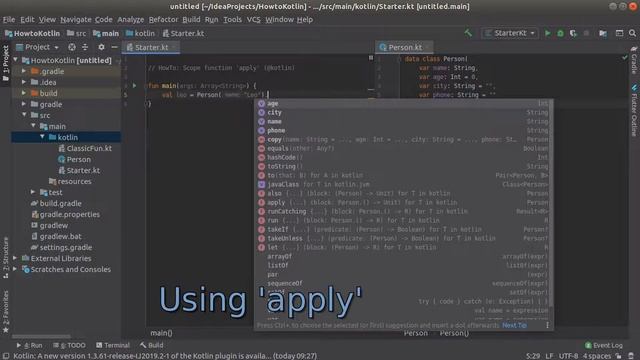Expand Scratches and Consoles node
Viewport: 640px width, 360px height.
pyautogui.click(x=15, y=269)
